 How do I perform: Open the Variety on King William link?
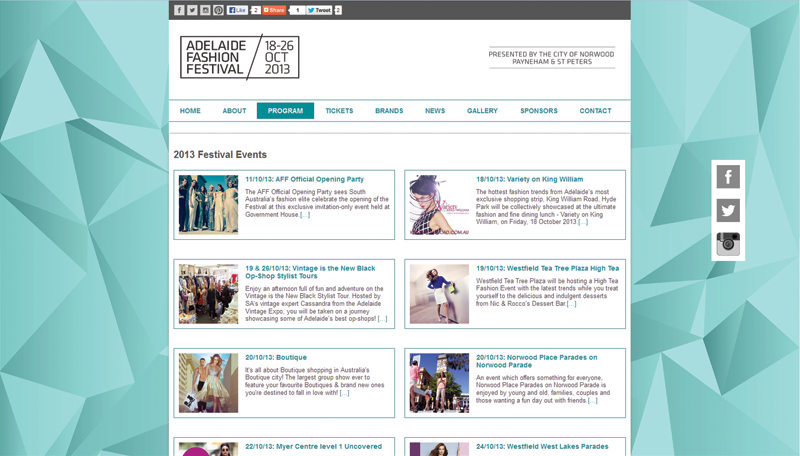[x=530, y=180]
